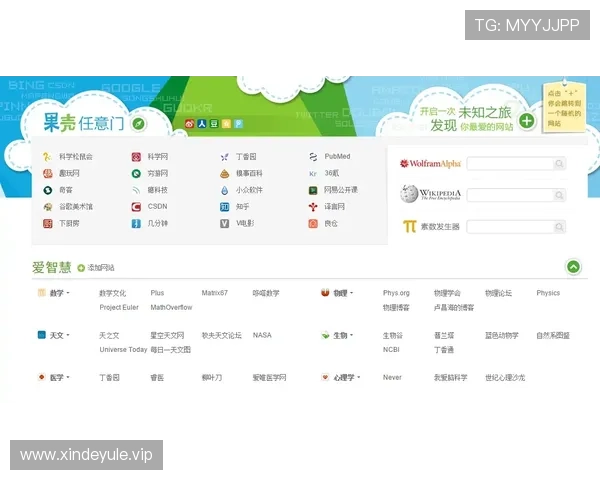600x480 pixels.
Task: Click the 网易公开课 icon
Action: (x=313, y=190)
